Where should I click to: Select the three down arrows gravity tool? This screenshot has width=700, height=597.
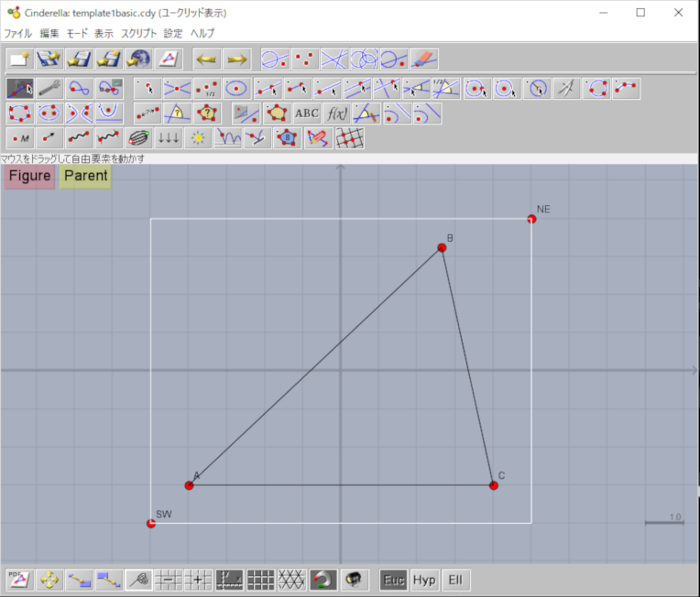(169, 138)
